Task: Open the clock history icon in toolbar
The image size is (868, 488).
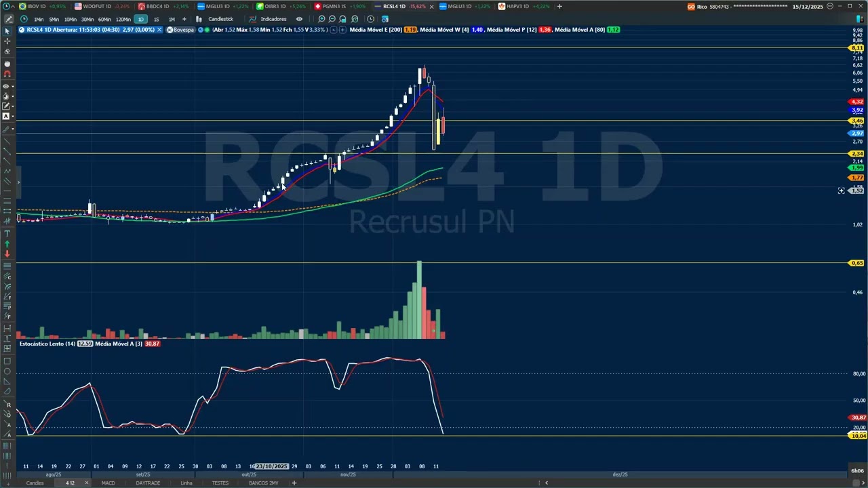Action: click(370, 19)
